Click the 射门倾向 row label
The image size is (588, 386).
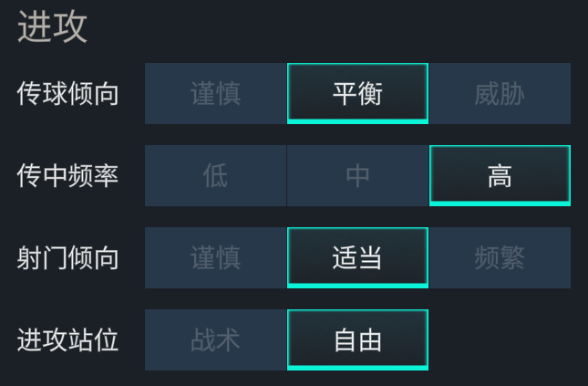pyautogui.click(x=67, y=258)
